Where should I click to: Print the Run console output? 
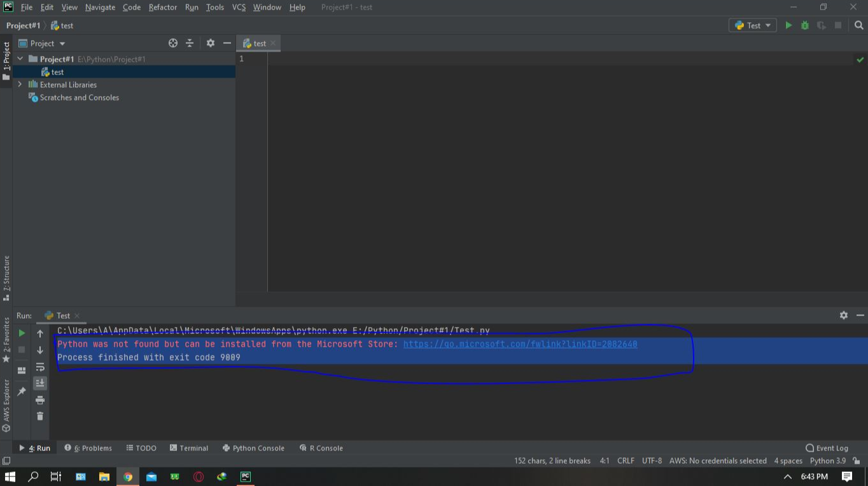point(40,399)
